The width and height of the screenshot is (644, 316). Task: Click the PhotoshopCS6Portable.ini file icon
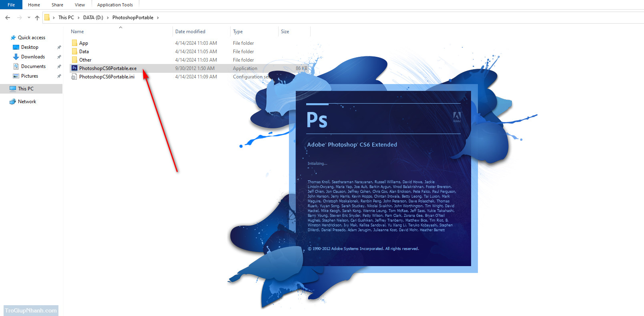point(74,77)
